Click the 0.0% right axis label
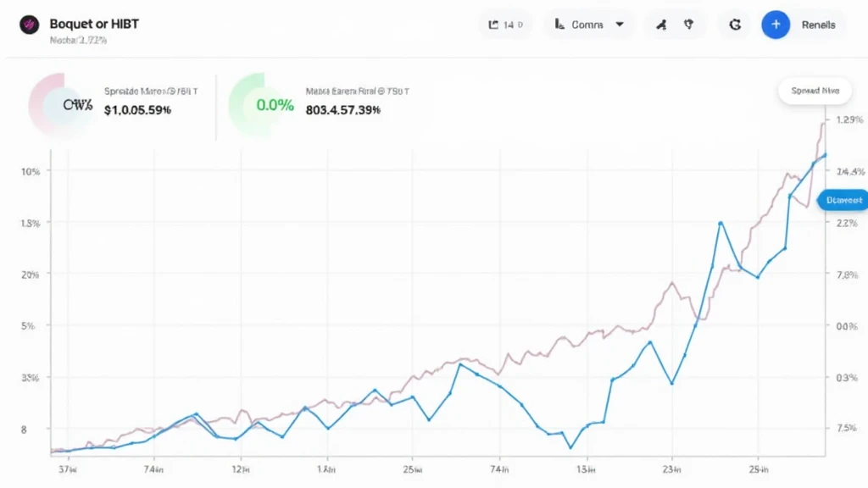 click(847, 326)
